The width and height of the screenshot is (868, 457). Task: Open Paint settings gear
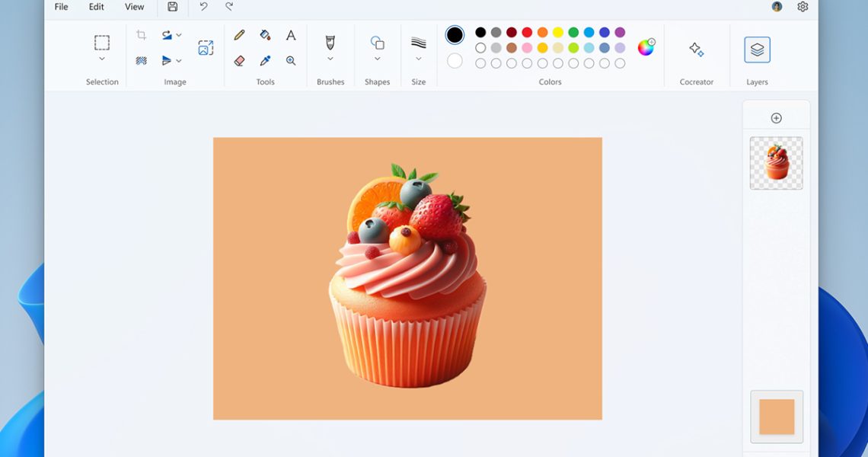803,7
